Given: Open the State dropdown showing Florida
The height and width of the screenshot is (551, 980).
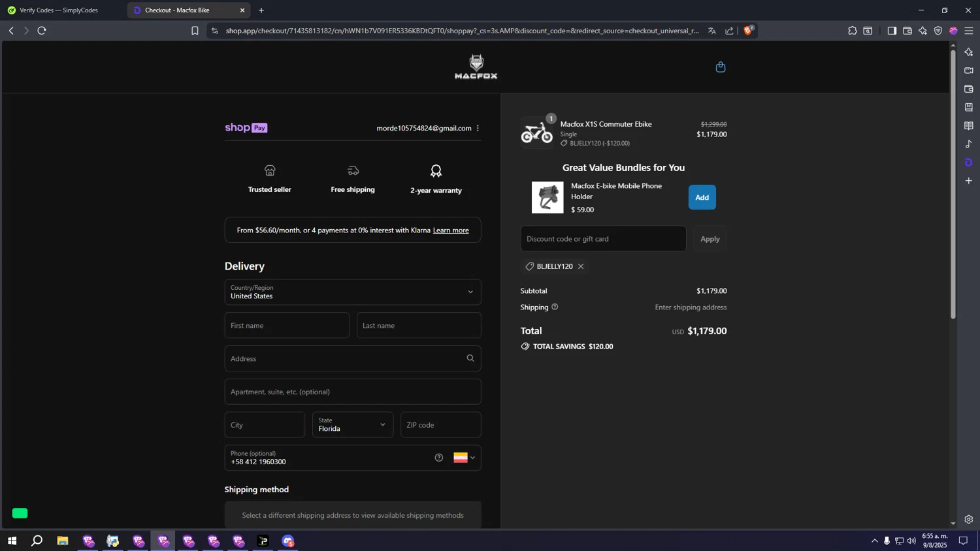Looking at the screenshot, I should [x=353, y=424].
